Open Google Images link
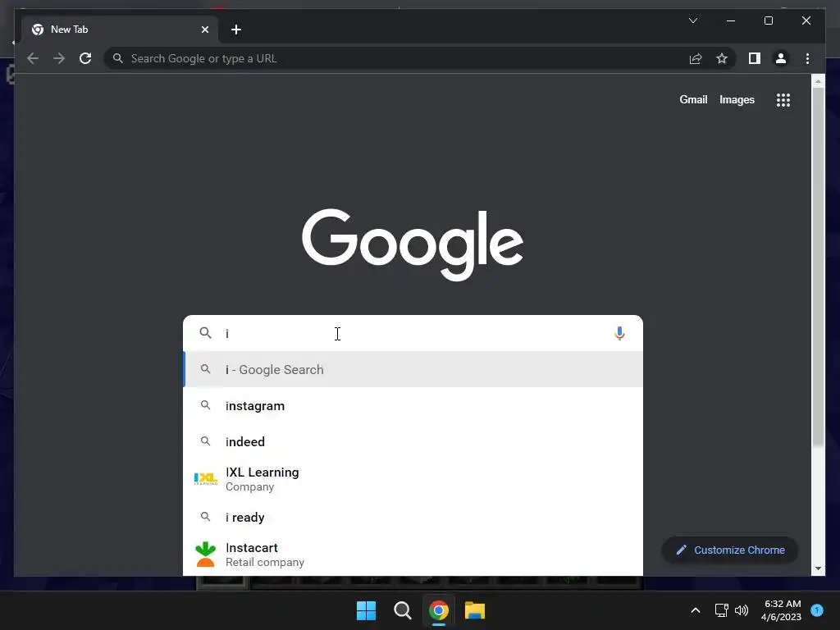The height and width of the screenshot is (630, 840). (737, 99)
